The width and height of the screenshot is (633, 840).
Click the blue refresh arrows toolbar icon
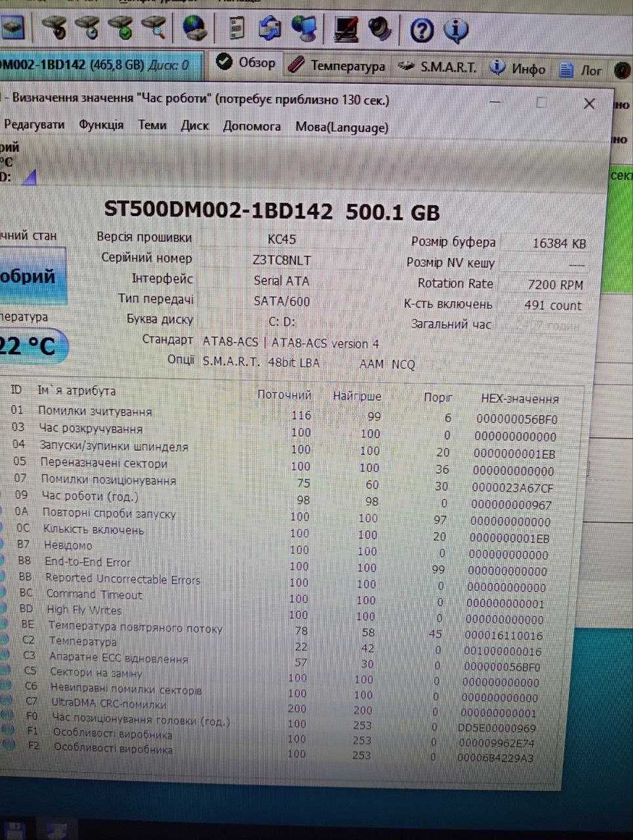[x=269, y=28]
